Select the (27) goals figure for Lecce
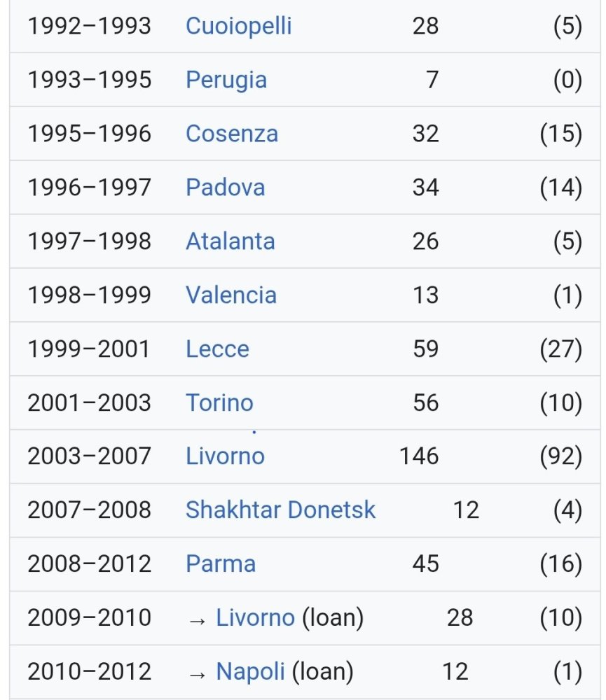606x700 pixels. [561, 349]
